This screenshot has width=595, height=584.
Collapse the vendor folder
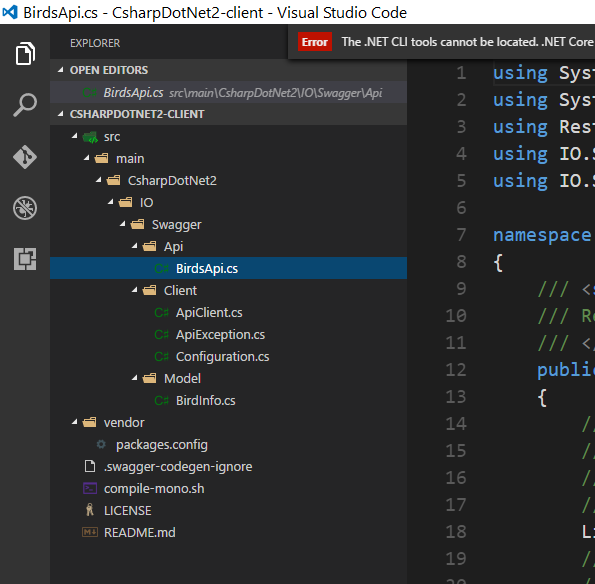pos(75,422)
